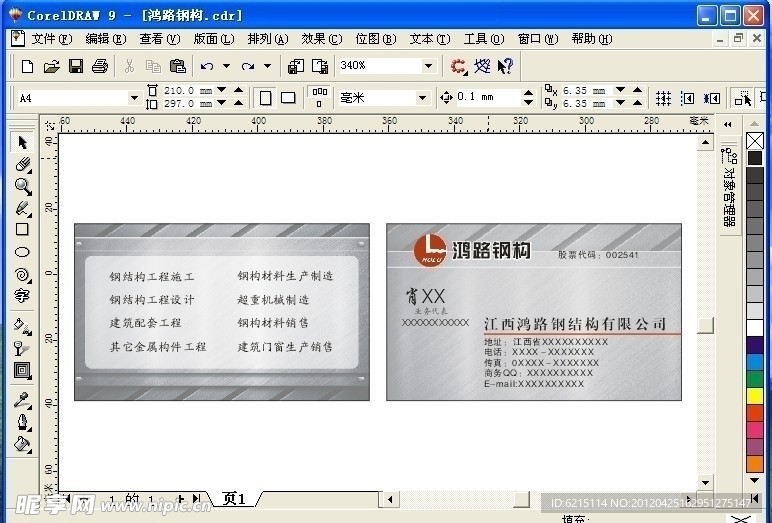Select the Zoom magnifier tool
The height and width of the screenshot is (523, 772).
point(22,186)
